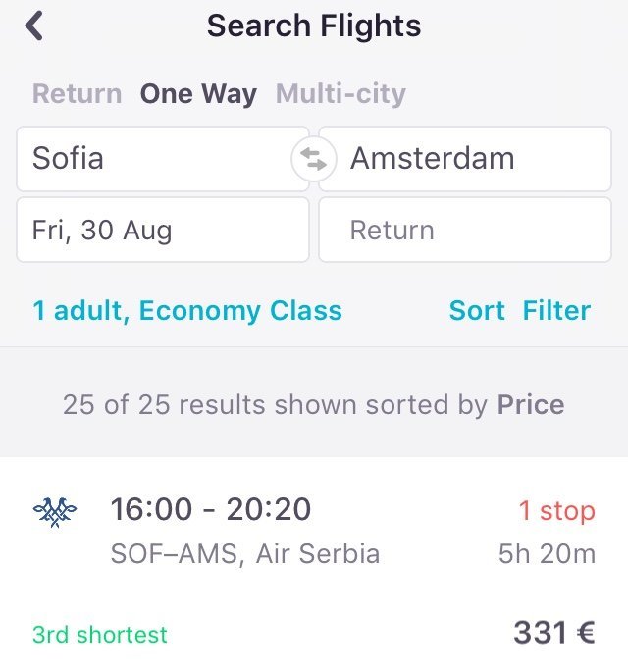Open the Sort options
This screenshot has width=628, height=672.
[477, 311]
